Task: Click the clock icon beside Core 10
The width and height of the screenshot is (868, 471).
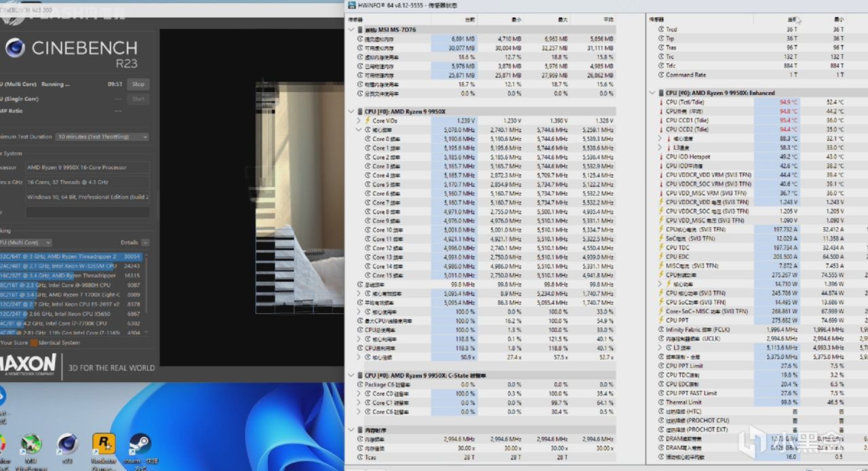Action: 367,230
